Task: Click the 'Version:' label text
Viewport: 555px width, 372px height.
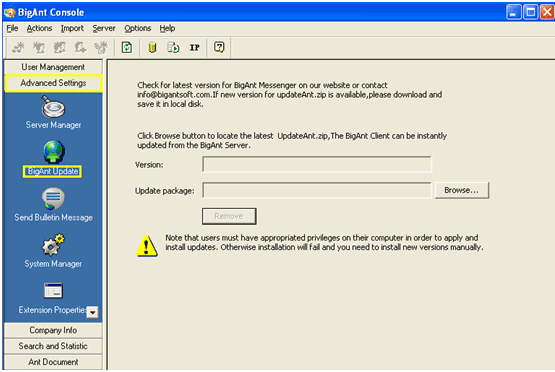Action: (149, 165)
